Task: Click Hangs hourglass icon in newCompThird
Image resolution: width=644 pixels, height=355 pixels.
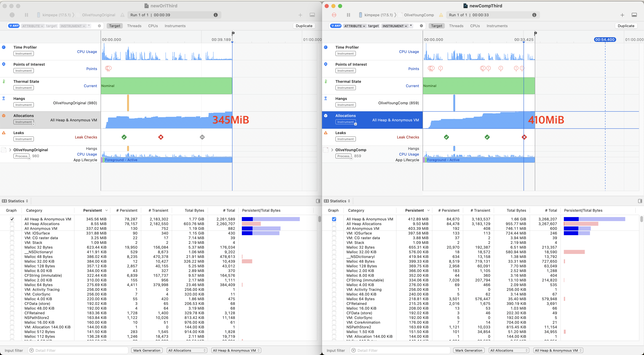Action: coord(326,98)
